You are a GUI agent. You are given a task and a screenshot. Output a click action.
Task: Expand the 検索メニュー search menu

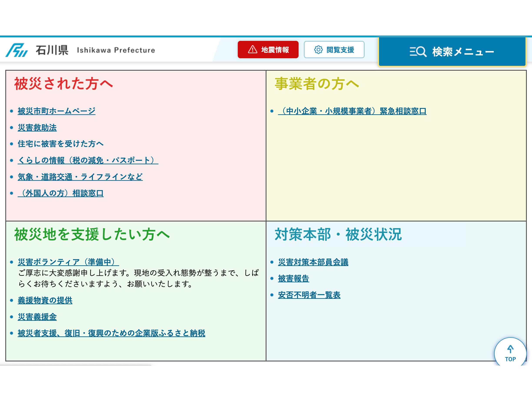pyautogui.click(x=452, y=52)
